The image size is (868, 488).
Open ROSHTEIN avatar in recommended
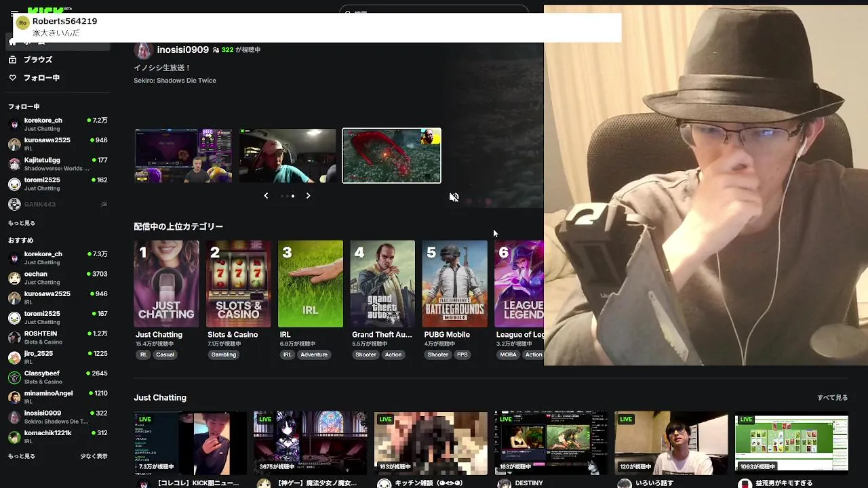[x=14, y=338]
